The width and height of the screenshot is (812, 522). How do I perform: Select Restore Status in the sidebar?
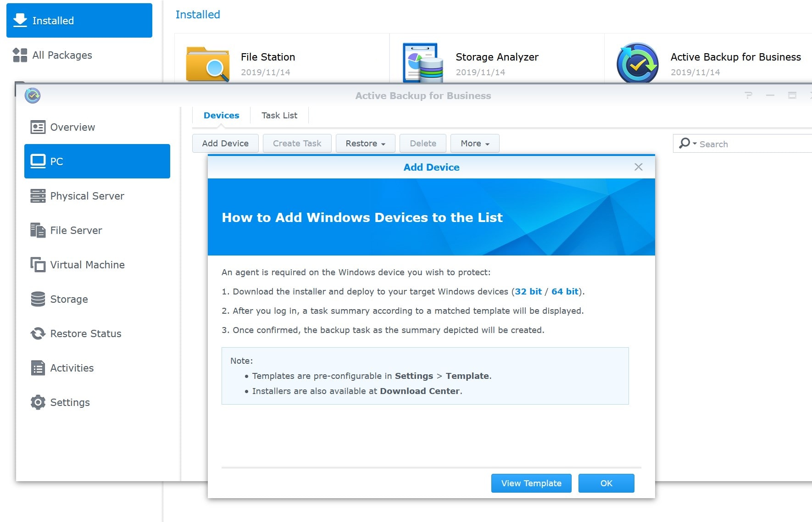click(x=97, y=333)
